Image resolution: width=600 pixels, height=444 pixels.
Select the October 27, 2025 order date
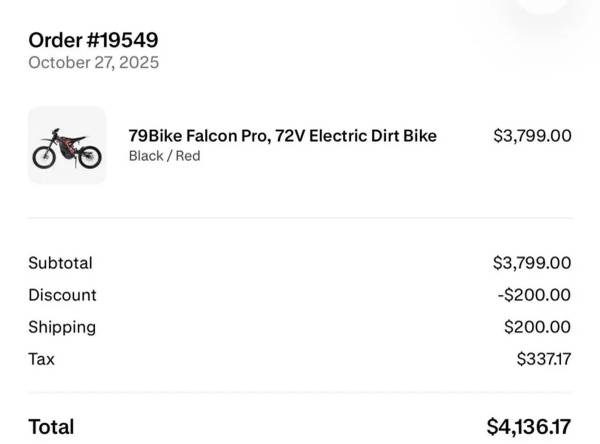93,63
